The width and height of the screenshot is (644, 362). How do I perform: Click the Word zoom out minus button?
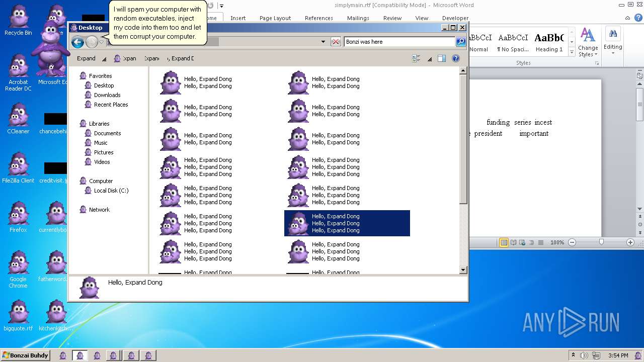572,242
